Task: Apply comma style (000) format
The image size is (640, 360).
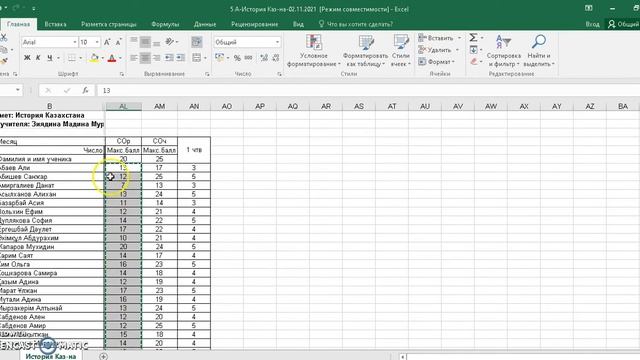Action: coord(248,58)
